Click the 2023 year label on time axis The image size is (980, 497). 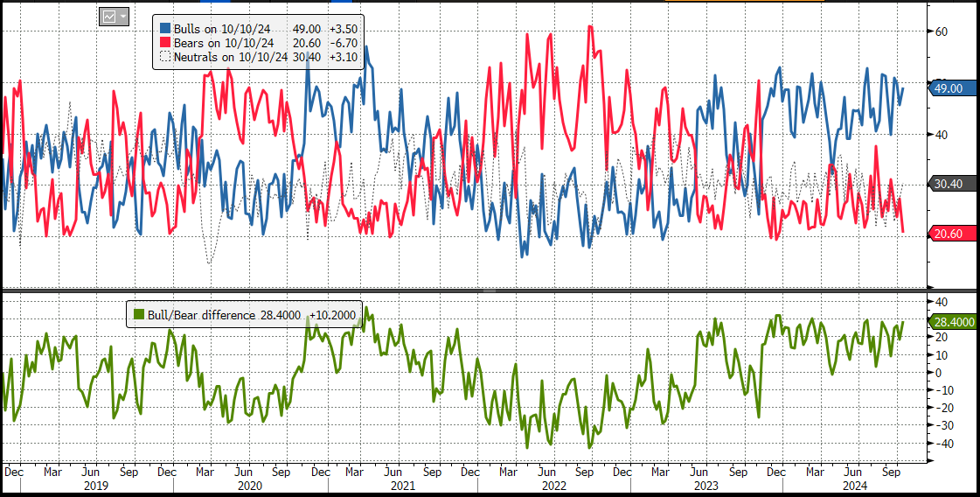[x=706, y=485]
